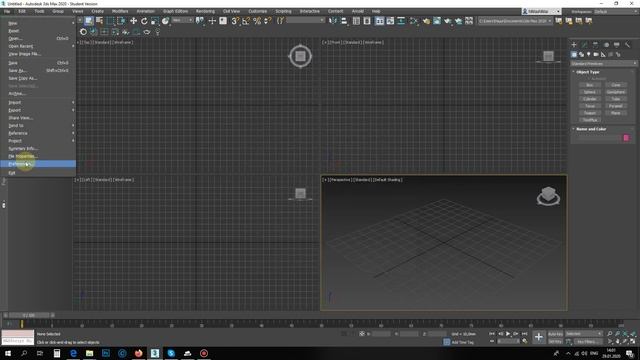The image size is (640, 360).
Task: Open project path dropdown in toolbar
Action: pos(516,21)
